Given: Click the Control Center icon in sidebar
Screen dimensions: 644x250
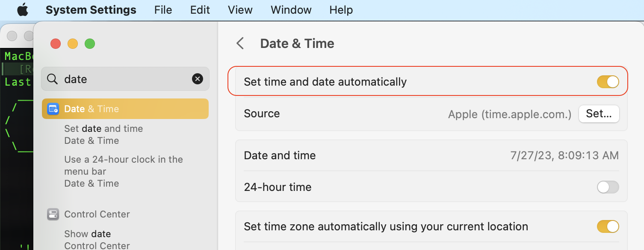Looking at the screenshot, I should click(53, 214).
